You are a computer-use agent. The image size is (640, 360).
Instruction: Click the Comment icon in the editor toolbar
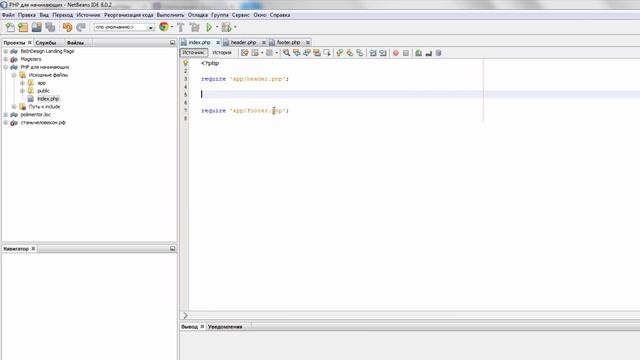tap(418, 53)
